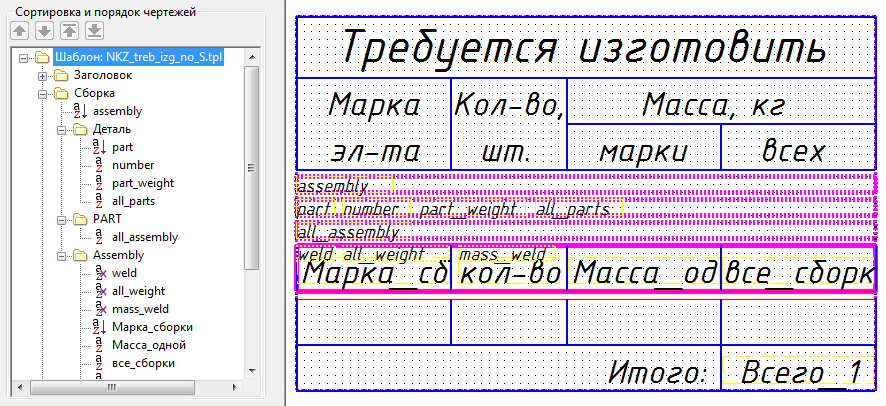Screen dimensions: 886x406
Task: Click the Всего_1 field in template
Action: 800,373
